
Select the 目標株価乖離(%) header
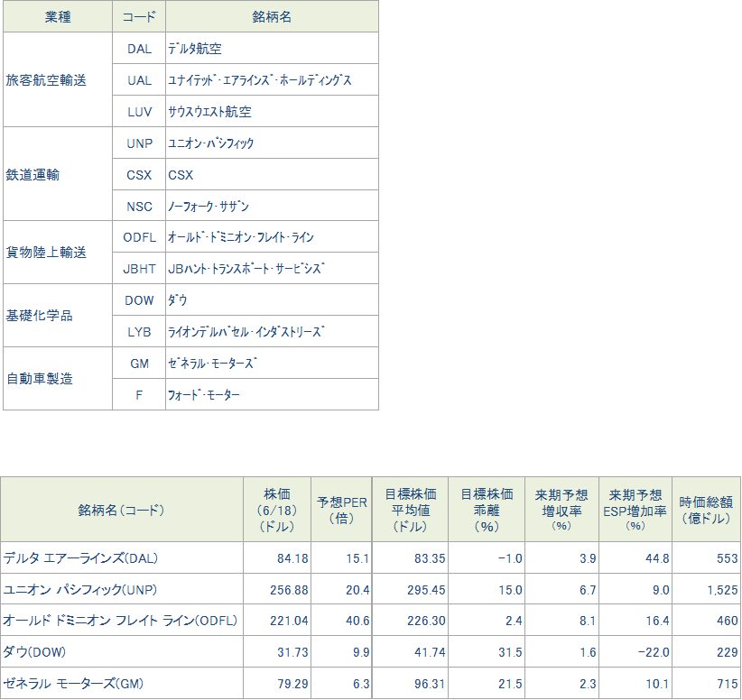pos(487,510)
